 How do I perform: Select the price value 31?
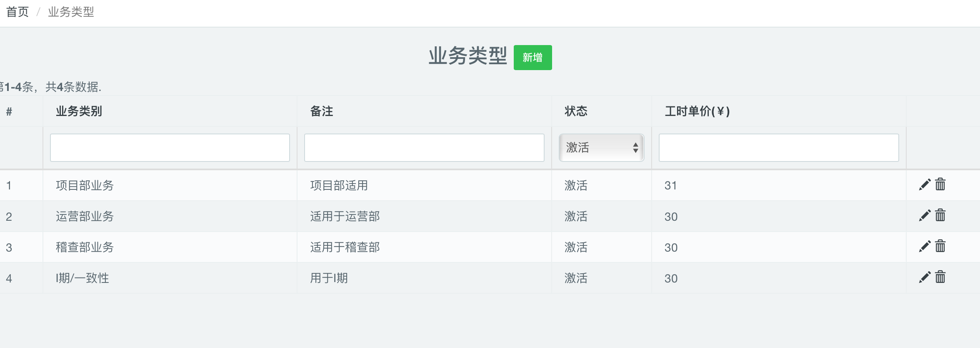point(670,185)
